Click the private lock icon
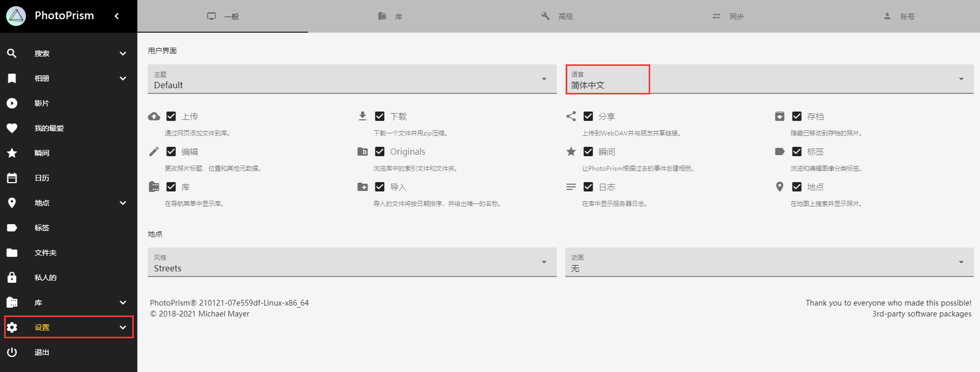Image resolution: width=980 pixels, height=372 pixels. 12,278
